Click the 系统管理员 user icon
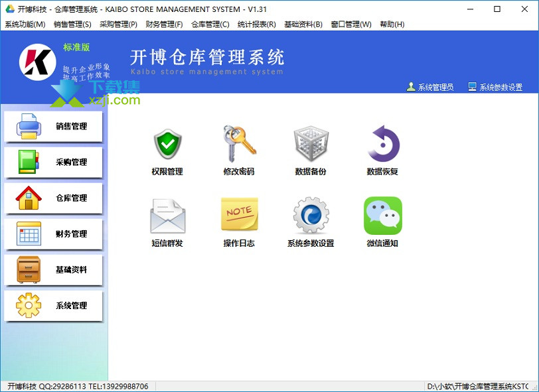 pos(411,87)
